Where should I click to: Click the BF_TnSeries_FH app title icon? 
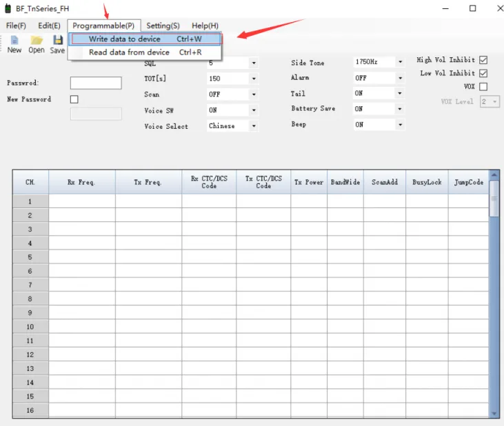tap(8, 8)
